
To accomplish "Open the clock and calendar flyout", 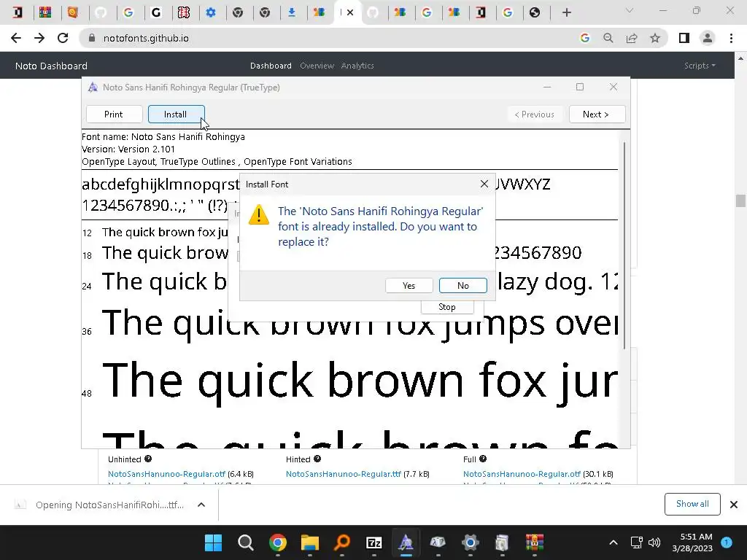I will point(692,542).
